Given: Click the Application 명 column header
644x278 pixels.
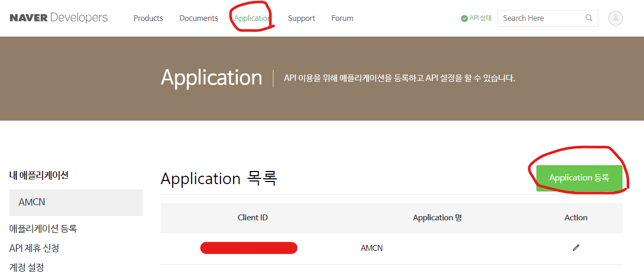Looking at the screenshot, I should tap(437, 218).
